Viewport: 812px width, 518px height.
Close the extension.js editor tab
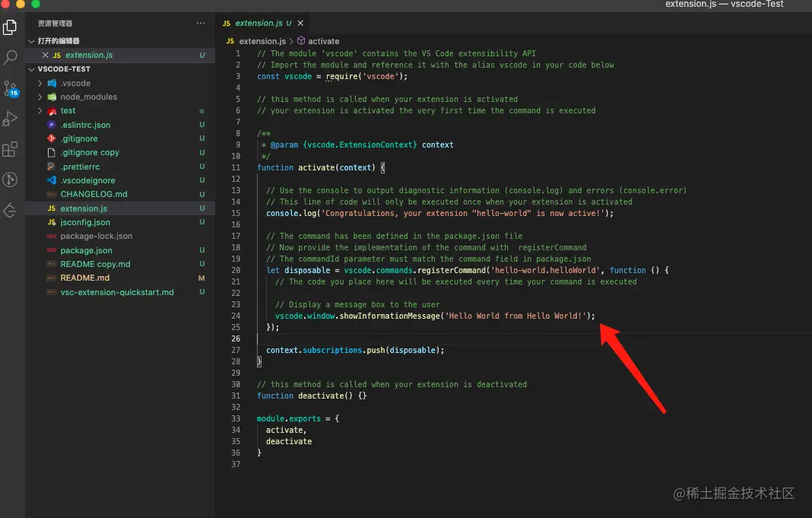(300, 24)
